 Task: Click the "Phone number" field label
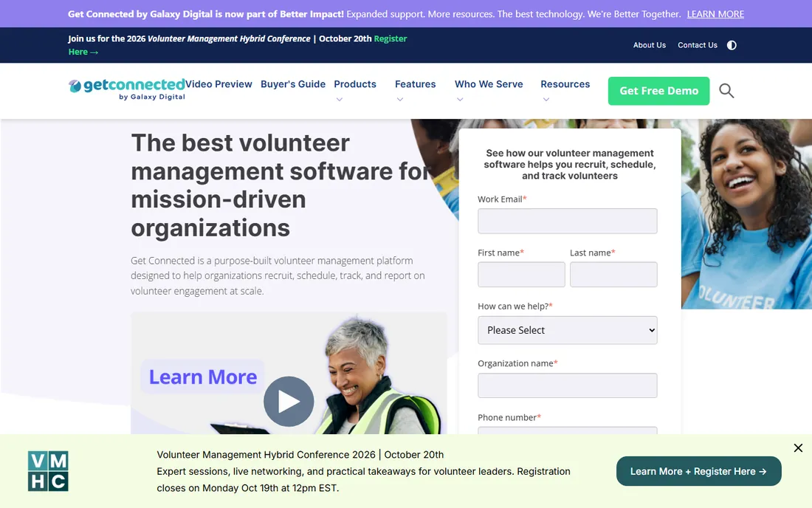tap(509, 417)
